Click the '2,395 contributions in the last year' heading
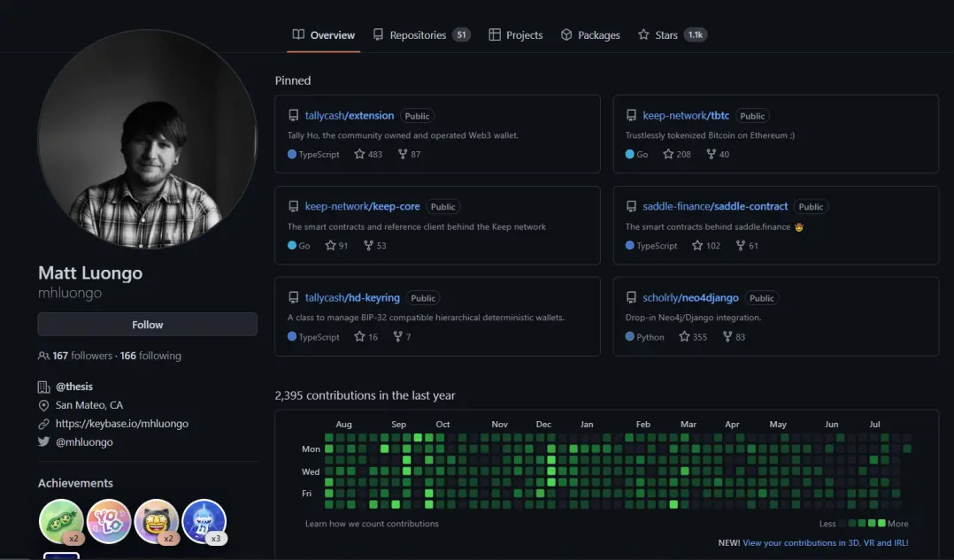Screen dimensions: 954x560 (365, 395)
